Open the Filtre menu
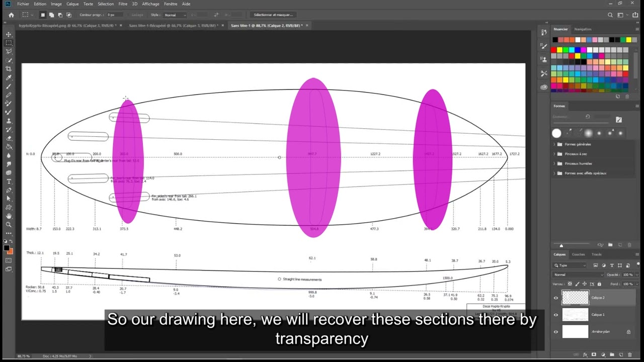The height and width of the screenshot is (362, 644). [x=123, y=4]
